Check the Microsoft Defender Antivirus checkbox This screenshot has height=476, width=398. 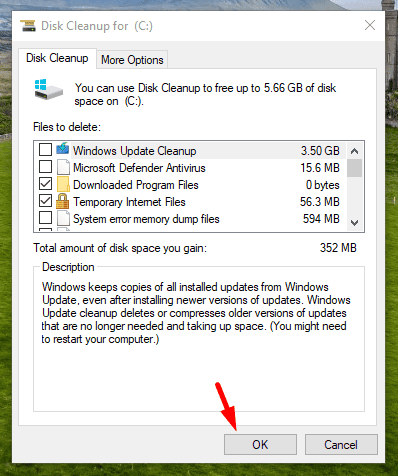point(45,167)
